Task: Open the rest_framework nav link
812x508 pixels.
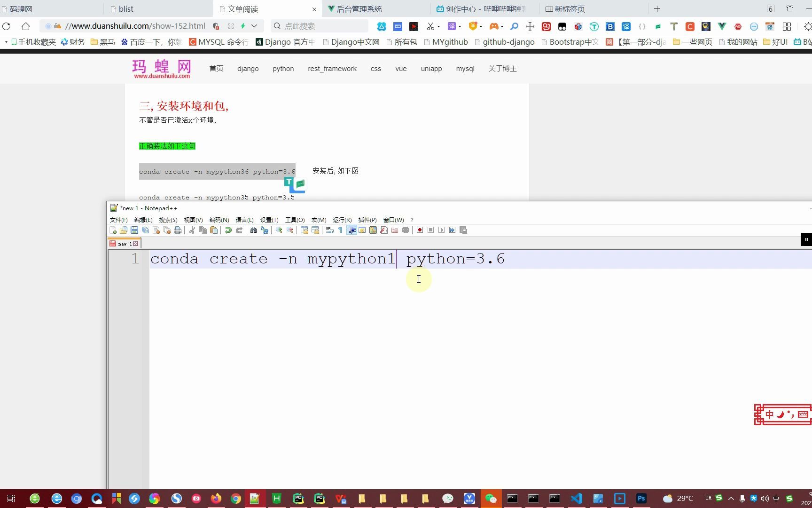Action: pyautogui.click(x=332, y=69)
